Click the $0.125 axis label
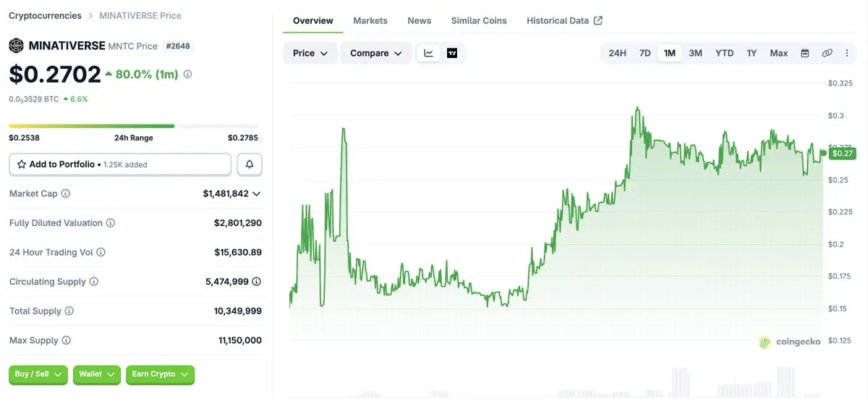 [x=841, y=340]
